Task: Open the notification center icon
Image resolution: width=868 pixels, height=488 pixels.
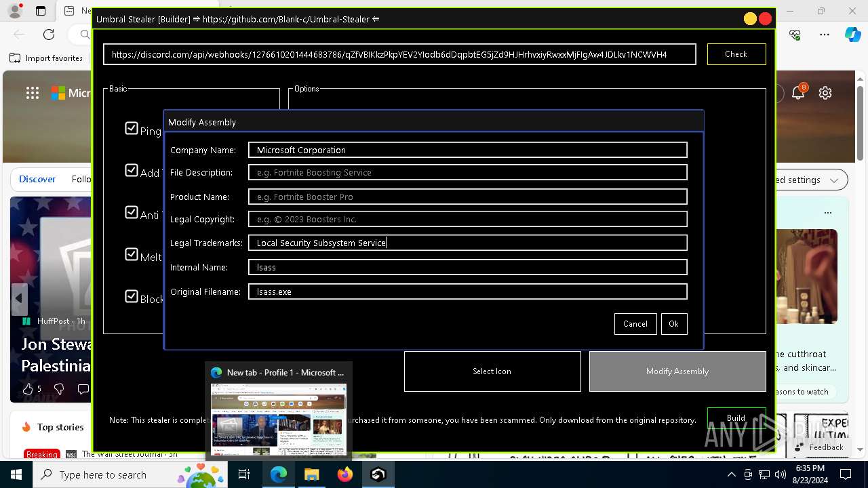Action: (846, 474)
